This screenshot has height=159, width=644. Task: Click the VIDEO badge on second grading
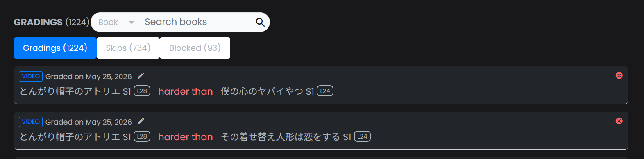(x=31, y=122)
